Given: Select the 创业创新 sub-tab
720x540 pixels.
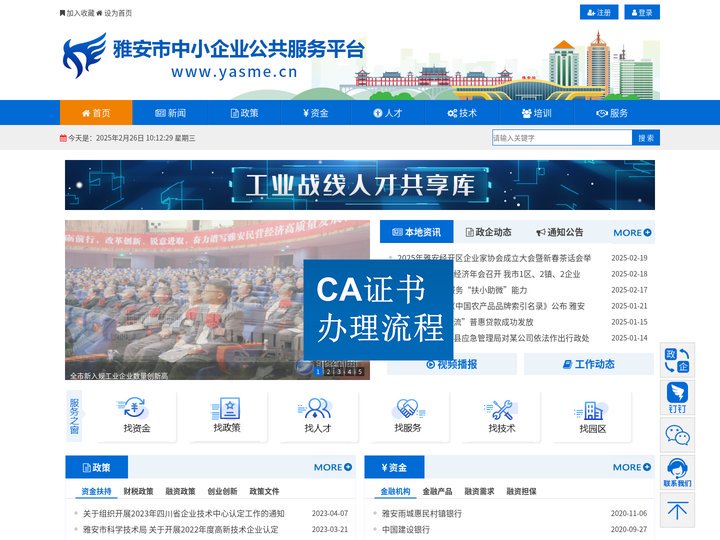Looking at the screenshot, I should tap(222, 491).
